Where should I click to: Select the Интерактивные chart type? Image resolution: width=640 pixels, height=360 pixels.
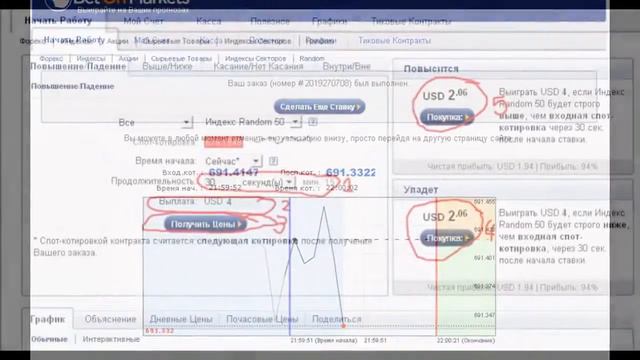pos(111,339)
